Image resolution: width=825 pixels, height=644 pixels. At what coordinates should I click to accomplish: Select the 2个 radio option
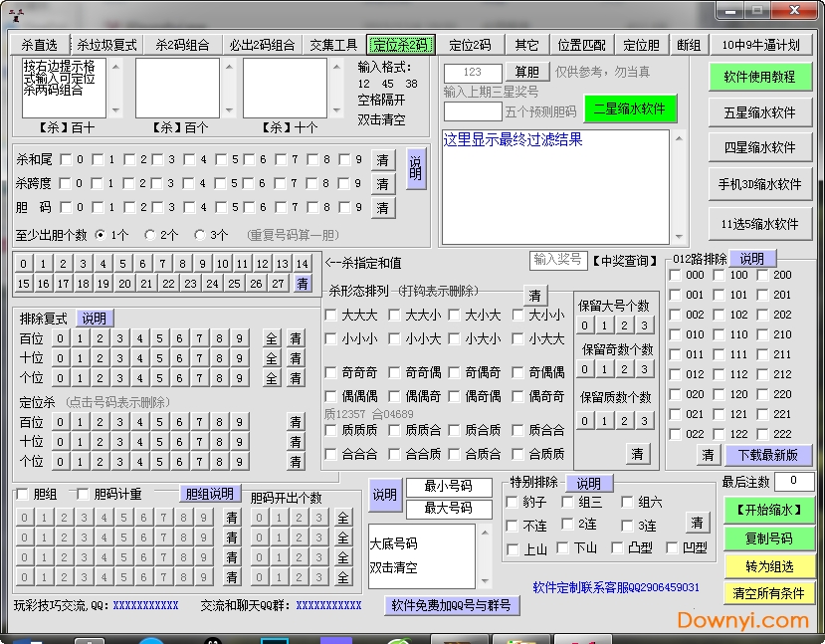click(x=150, y=235)
